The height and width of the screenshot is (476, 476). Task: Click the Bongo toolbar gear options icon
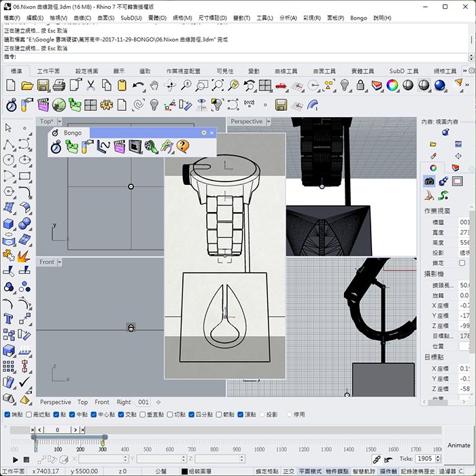[x=204, y=133]
